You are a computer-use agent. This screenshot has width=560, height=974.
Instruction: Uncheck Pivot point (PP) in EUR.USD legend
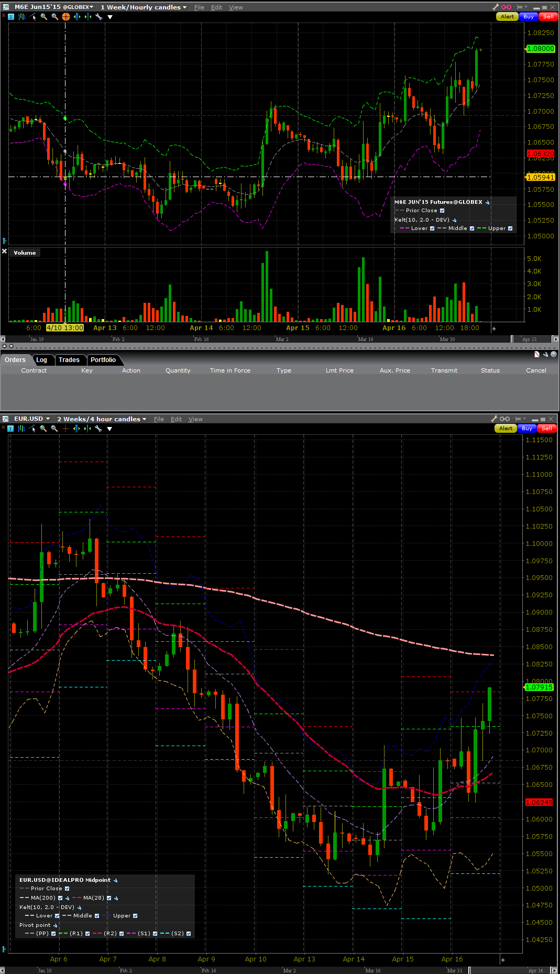point(53,934)
